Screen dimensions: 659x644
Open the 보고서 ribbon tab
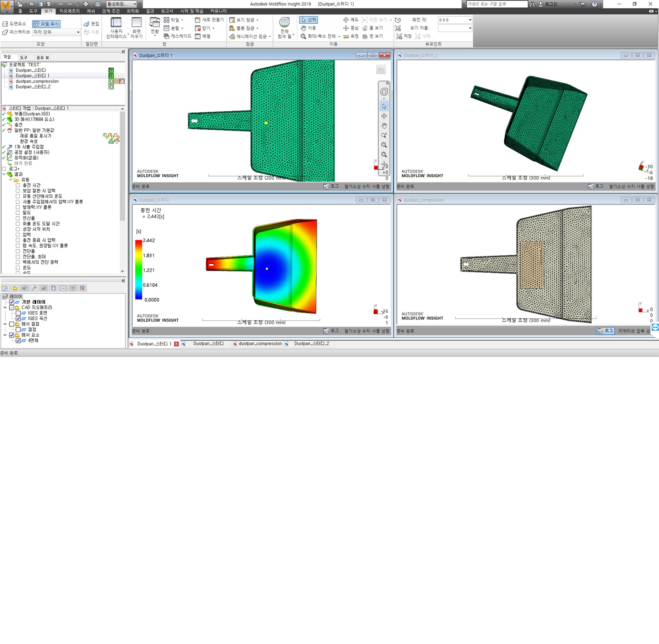pyautogui.click(x=167, y=11)
